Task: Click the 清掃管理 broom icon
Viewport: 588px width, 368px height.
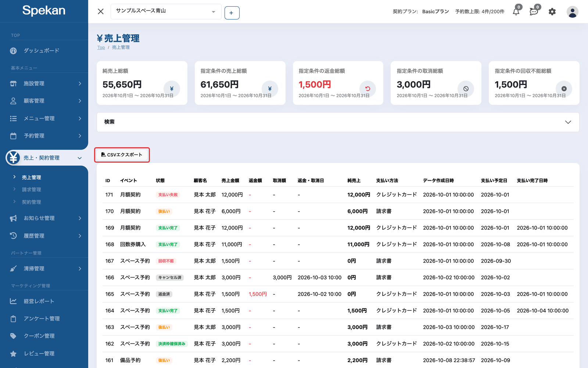Action: click(13, 268)
